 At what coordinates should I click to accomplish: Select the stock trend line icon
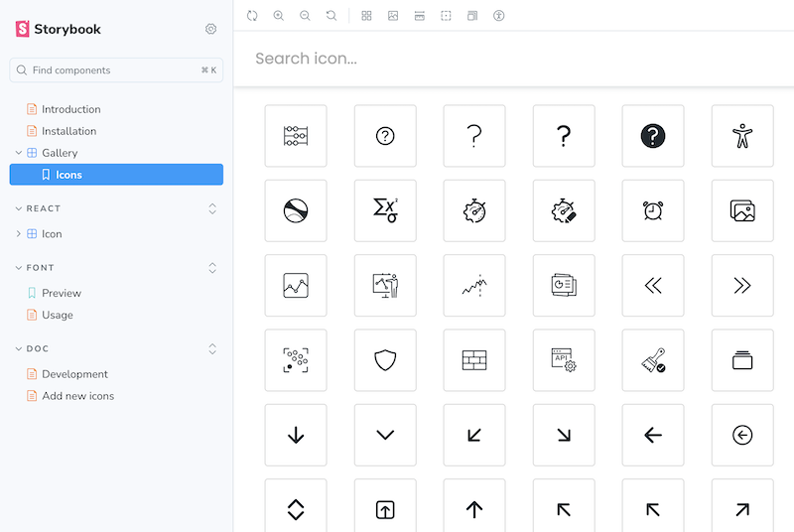474,286
